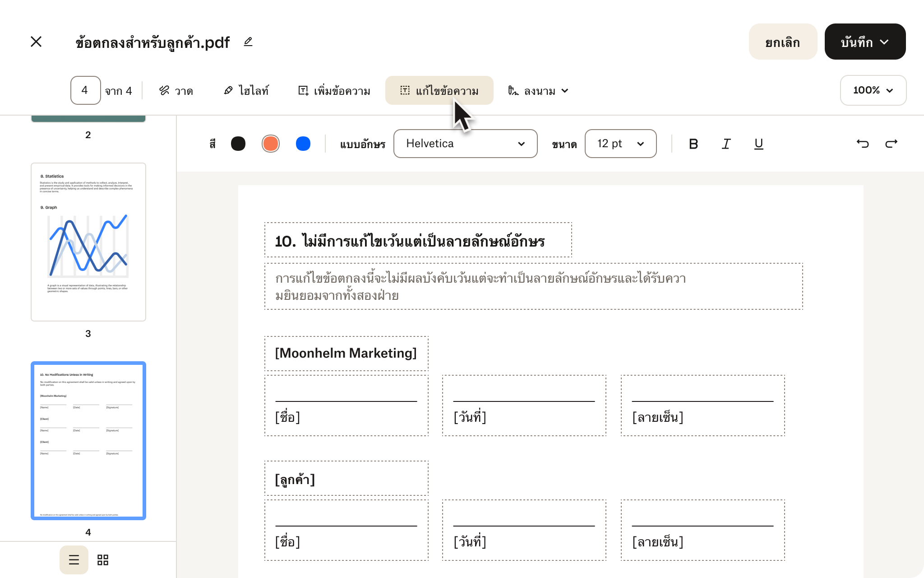The image size is (924, 578).
Task: Click the [ชื่อ] box under Moonhelm Marketing
Action: point(346,406)
